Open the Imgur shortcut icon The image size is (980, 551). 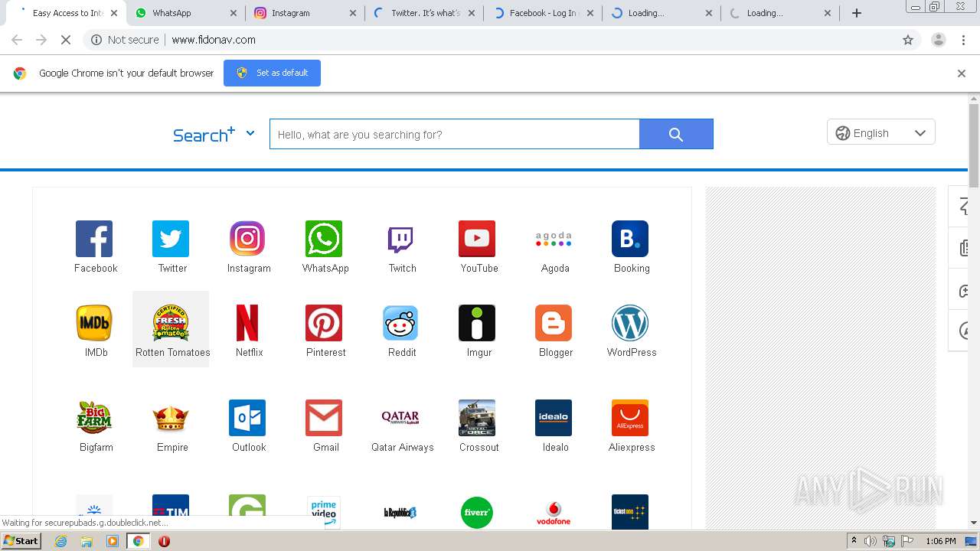[477, 323]
